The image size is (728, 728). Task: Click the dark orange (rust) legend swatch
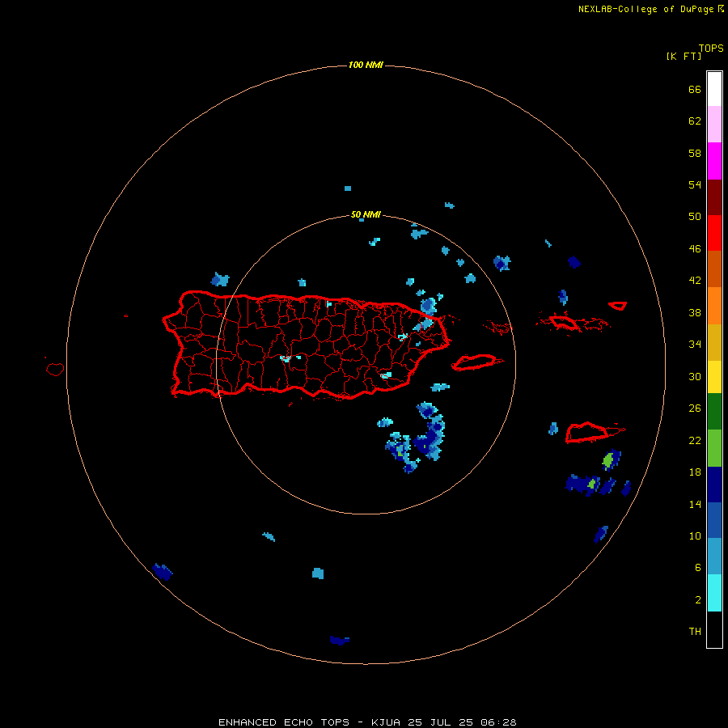pos(714,269)
